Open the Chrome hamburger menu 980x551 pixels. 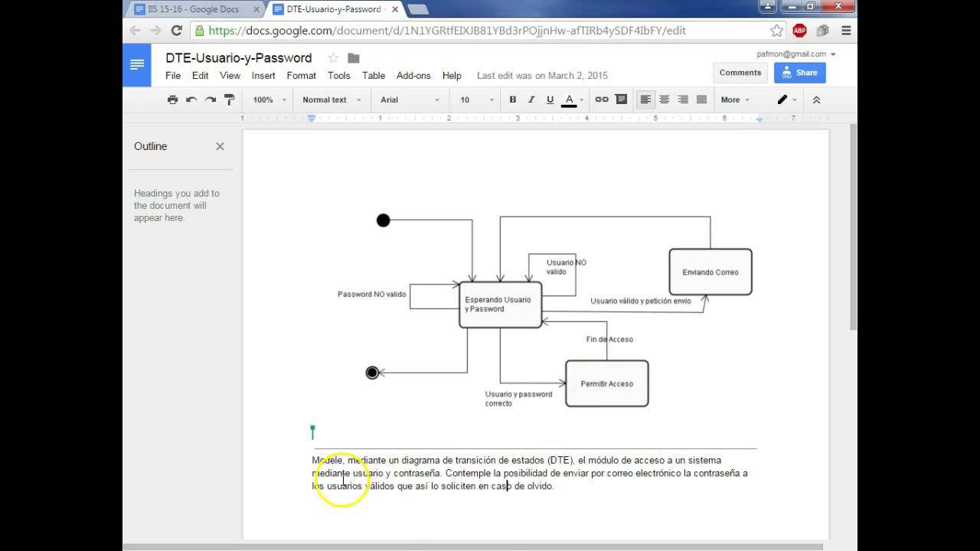(x=846, y=31)
